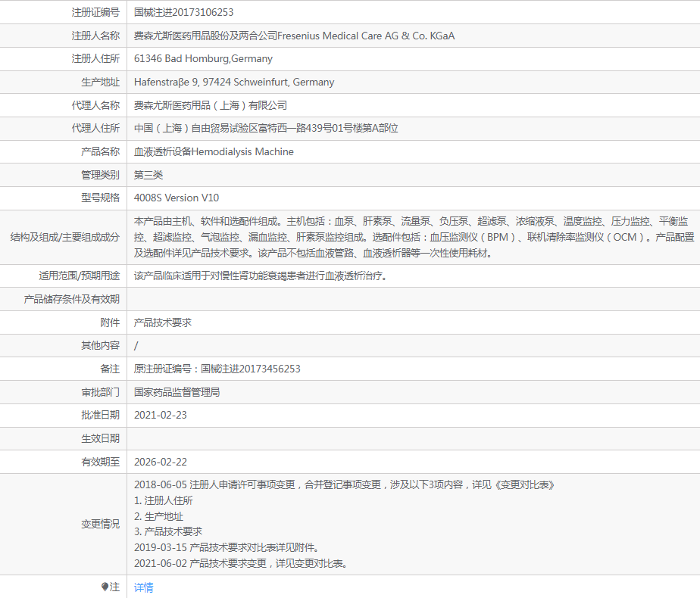This screenshot has height=598, width=700.
Task: Select the 2018-06-05 change record line
Action: tap(344, 484)
